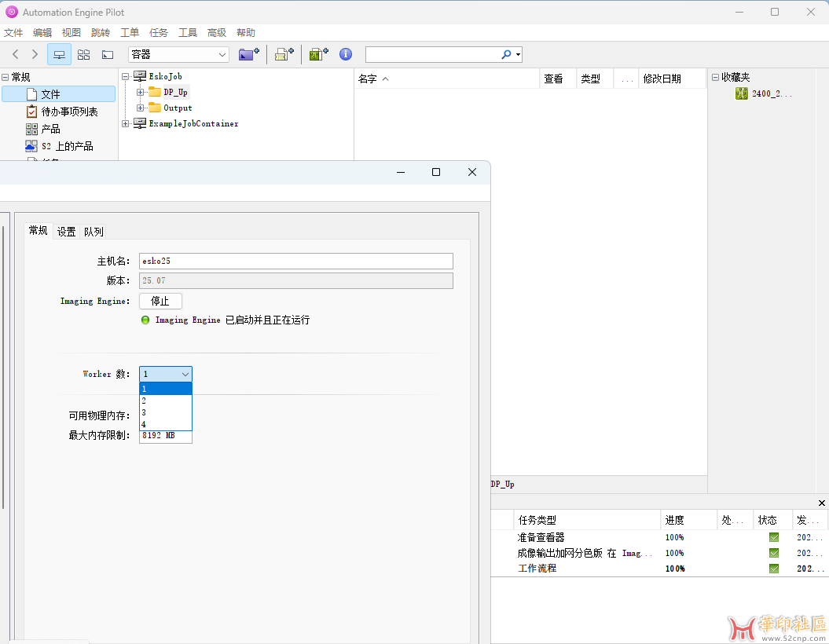The width and height of the screenshot is (829, 644).
Task: Click the search input field
Action: [432, 54]
